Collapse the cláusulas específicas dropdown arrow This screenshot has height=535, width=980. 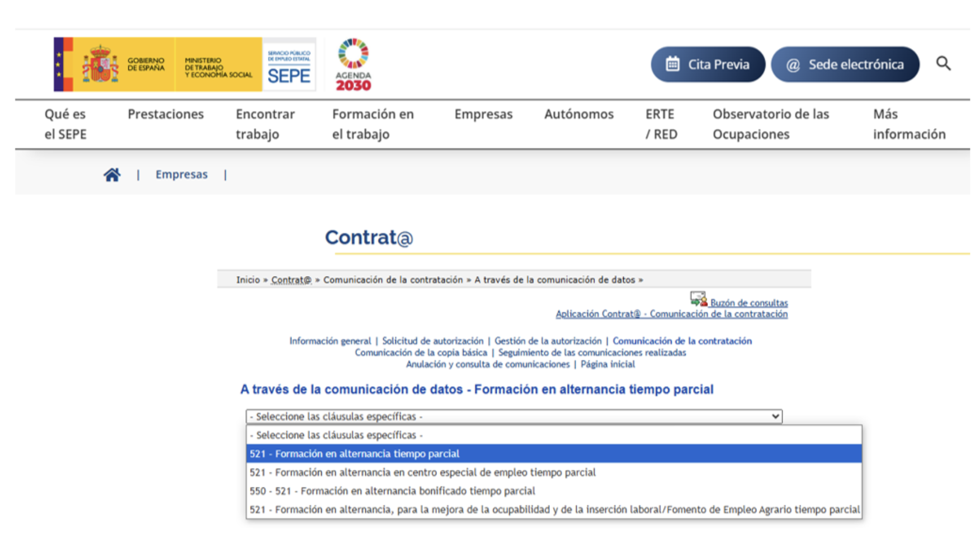[x=775, y=416]
